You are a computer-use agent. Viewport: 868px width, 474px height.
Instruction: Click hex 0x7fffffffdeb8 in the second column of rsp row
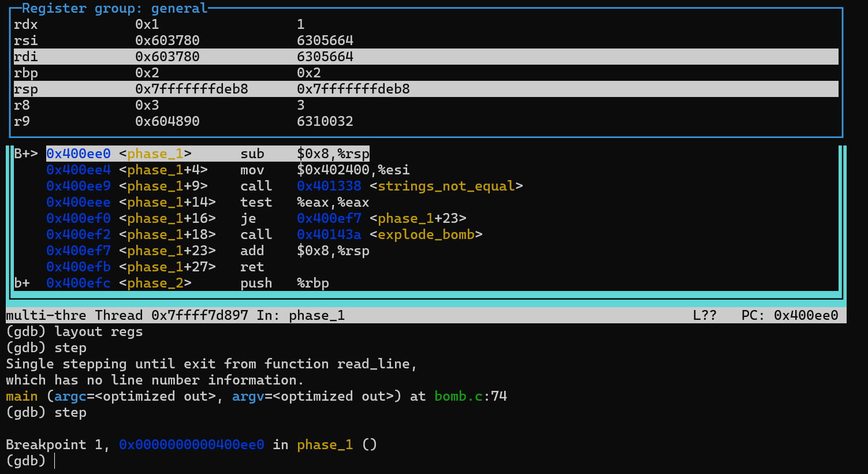[x=192, y=89]
